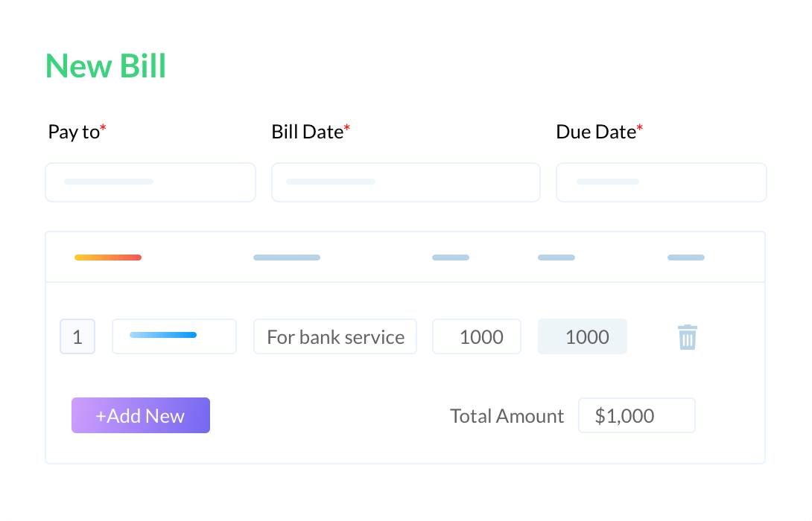Click the row number 1 box

[77, 337]
